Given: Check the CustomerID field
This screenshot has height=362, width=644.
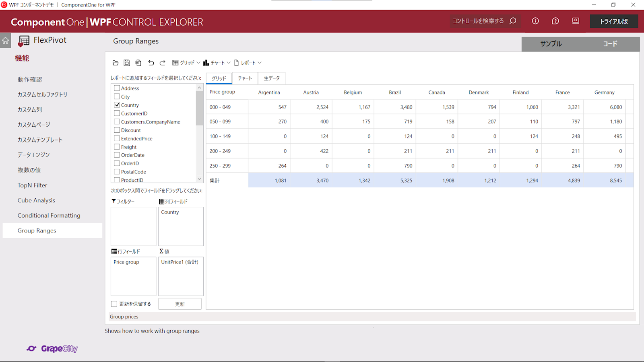Looking at the screenshot, I should coord(117,113).
